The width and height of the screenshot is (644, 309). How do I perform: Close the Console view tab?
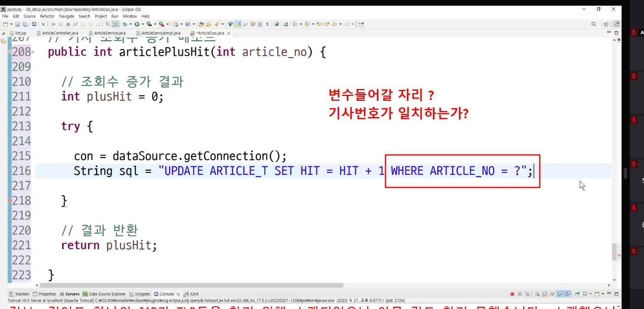178,294
